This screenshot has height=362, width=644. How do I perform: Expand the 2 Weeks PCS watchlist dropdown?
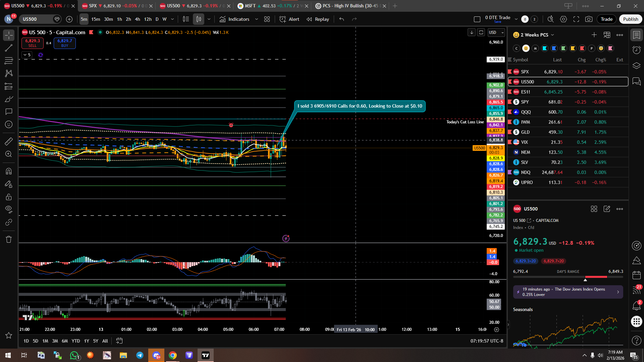(552, 35)
